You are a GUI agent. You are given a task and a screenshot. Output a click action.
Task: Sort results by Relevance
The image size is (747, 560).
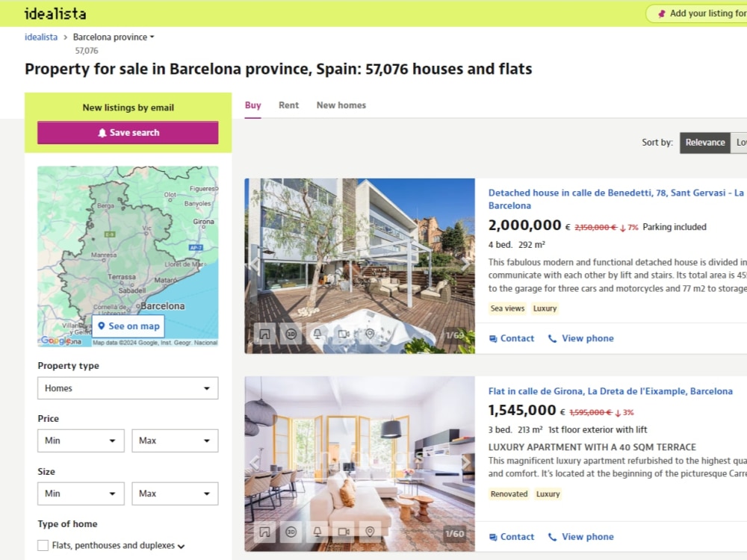(705, 143)
